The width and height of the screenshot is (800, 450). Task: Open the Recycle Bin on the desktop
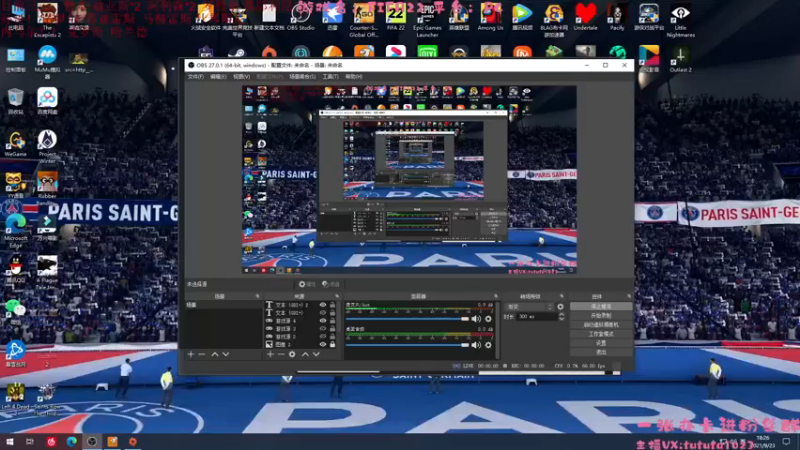click(16, 101)
